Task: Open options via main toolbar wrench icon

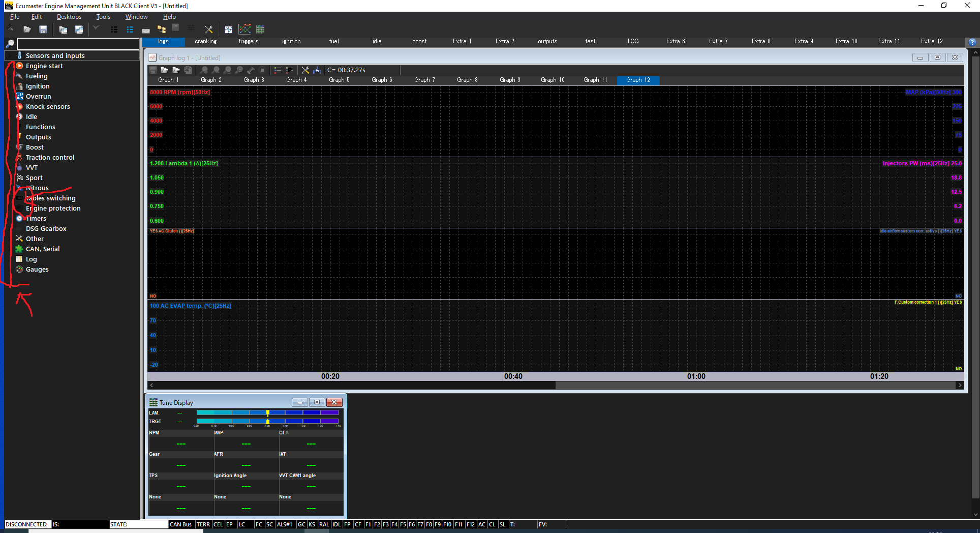Action: 209,29
